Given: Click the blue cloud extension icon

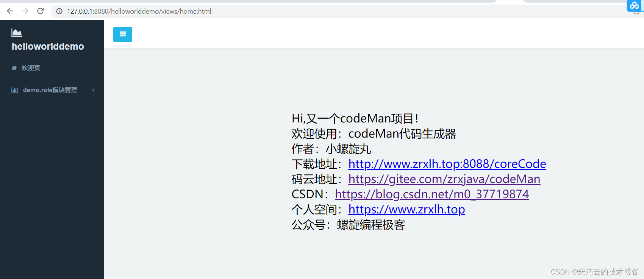Looking at the screenshot, I should tap(635, 6).
